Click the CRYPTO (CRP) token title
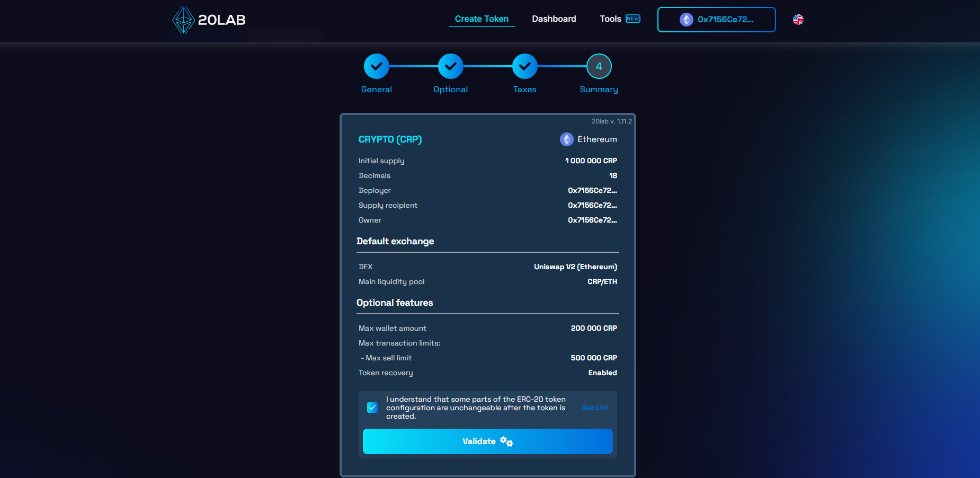The width and height of the screenshot is (980, 478). click(390, 139)
